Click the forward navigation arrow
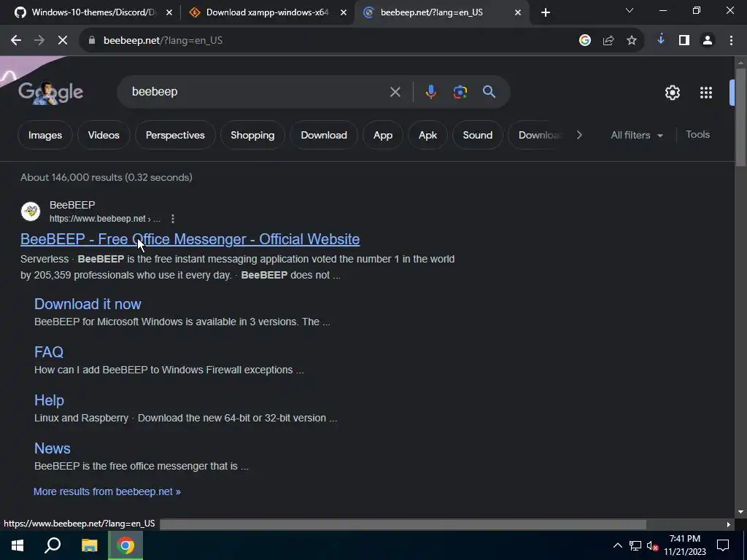The height and width of the screenshot is (560, 747). (39, 41)
